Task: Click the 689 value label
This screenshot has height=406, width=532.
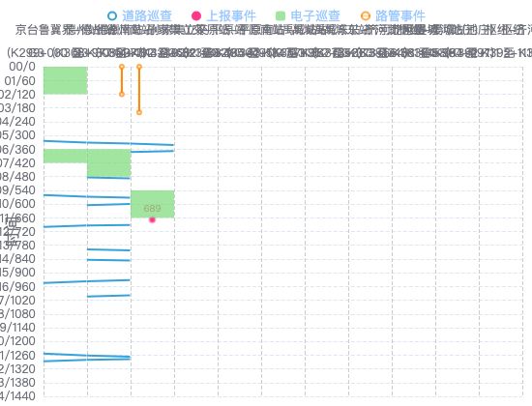Action: point(152,208)
